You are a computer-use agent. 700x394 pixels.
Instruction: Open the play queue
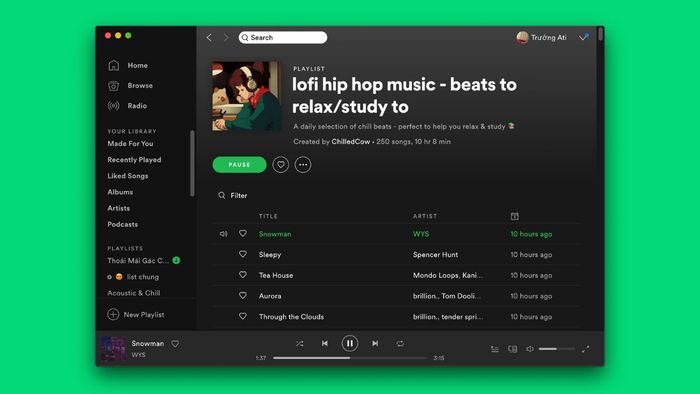pos(495,349)
